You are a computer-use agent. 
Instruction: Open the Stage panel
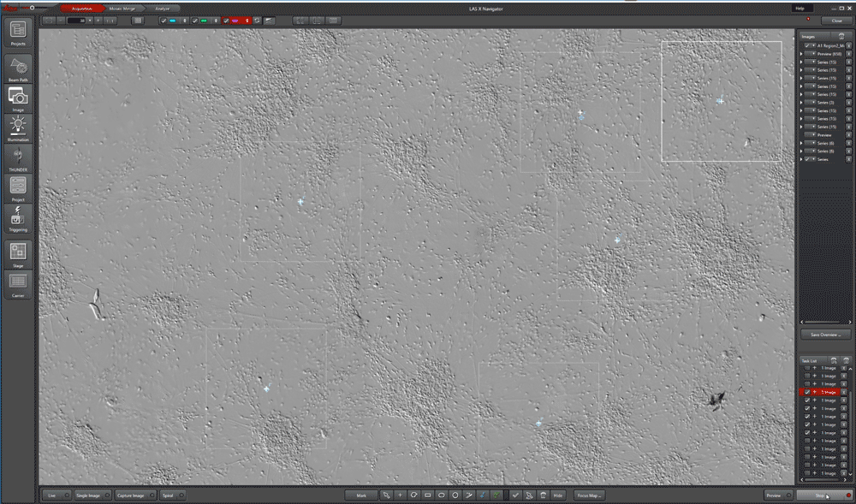[x=18, y=254]
